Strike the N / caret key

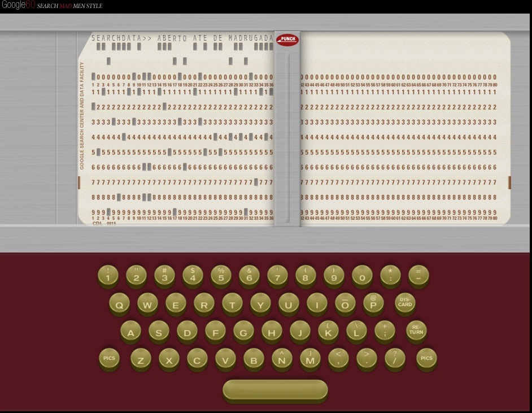coord(282,359)
